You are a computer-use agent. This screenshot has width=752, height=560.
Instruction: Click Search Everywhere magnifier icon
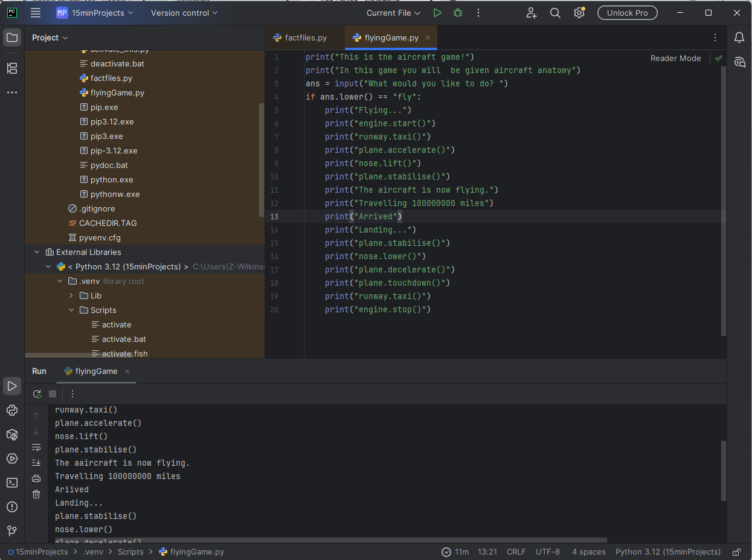pyautogui.click(x=555, y=13)
